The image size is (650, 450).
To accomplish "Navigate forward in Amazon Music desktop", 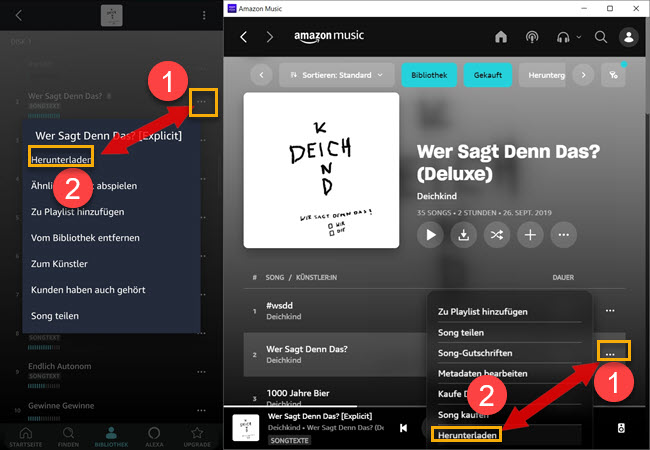I will pyautogui.click(x=270, y=37).
